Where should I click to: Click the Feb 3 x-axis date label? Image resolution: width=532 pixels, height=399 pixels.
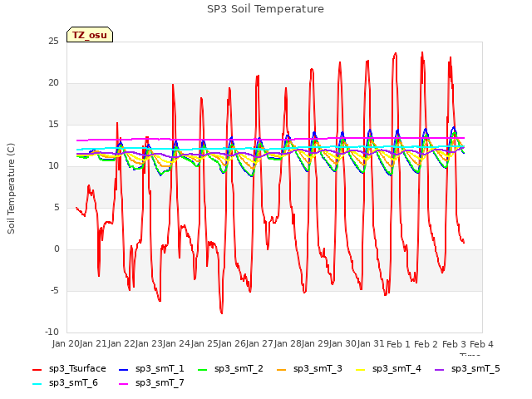[454, 344]
